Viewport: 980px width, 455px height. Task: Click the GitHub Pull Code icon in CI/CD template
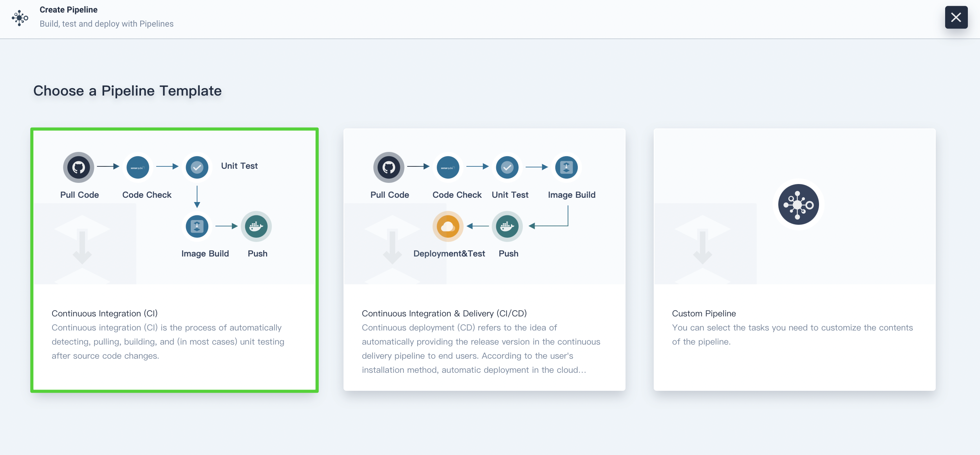tap(389, 167)
